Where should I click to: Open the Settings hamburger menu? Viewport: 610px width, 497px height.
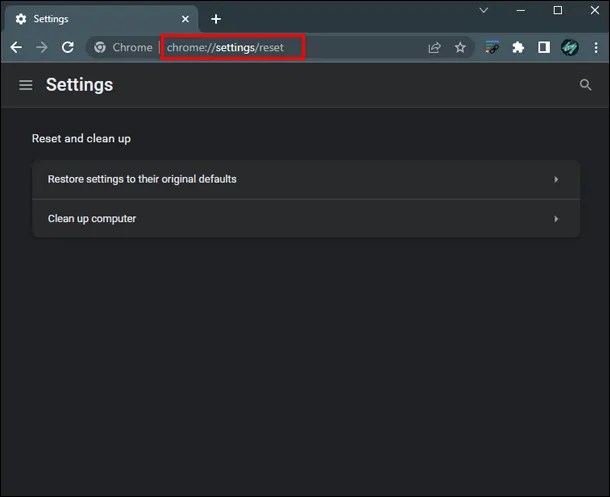(26, 85)
